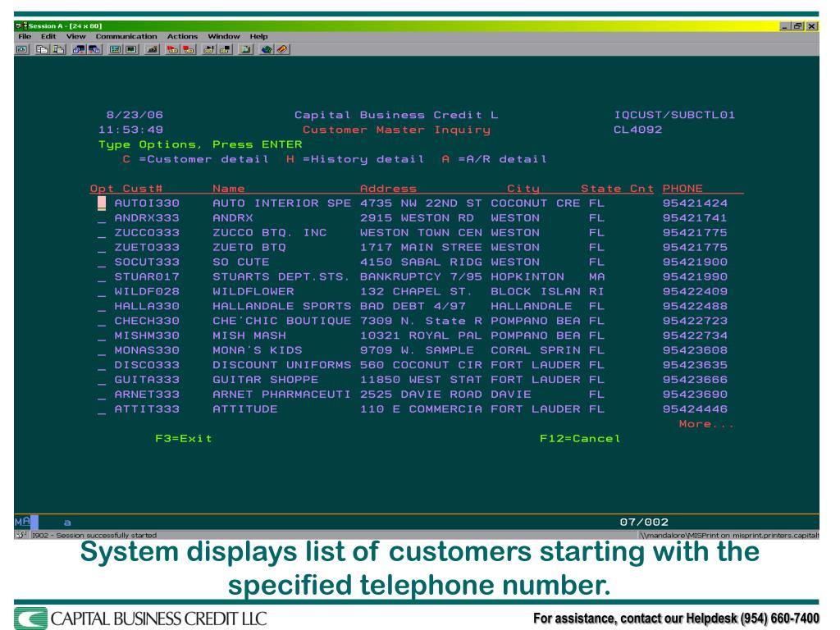Open the Keyboard map toolbar icon
The width and height of the screenshot is (840, 630).
pos(152,49)
